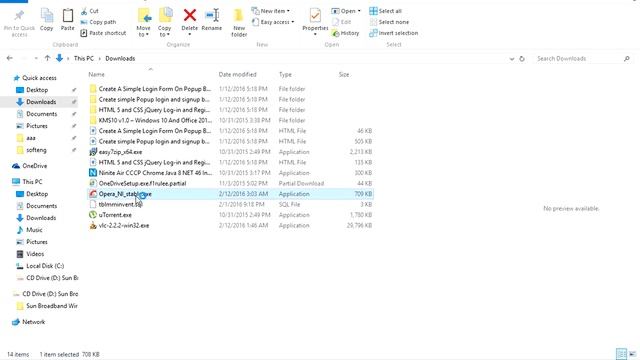This screenshot has width=640, height=360.
Task: Click the Ninite blue N file icon
Action: click(x=93, y=173)
